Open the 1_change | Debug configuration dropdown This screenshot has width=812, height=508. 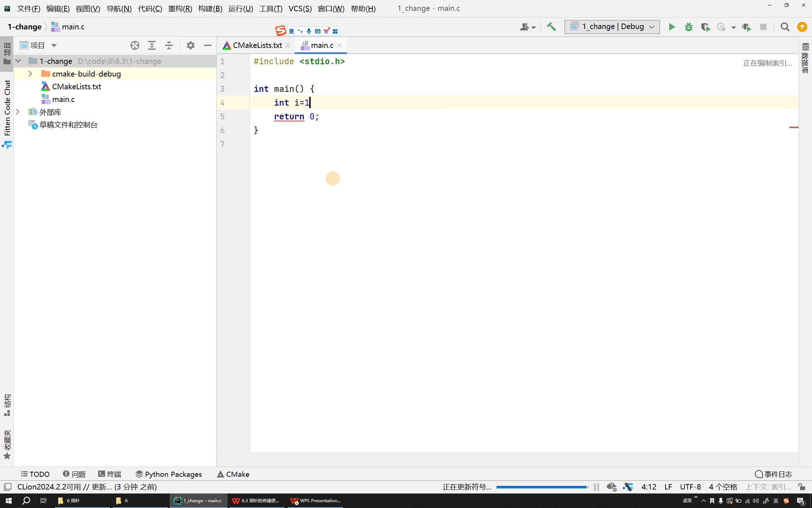point(612,27)
